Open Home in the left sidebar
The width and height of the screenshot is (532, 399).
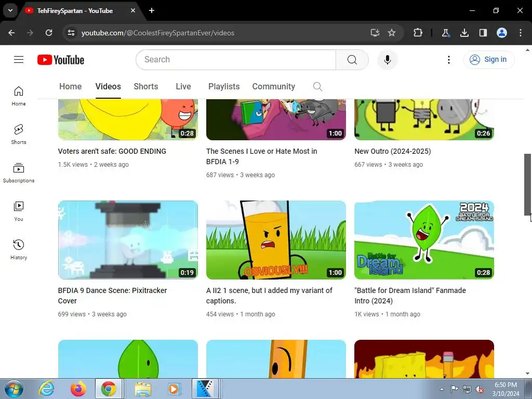19,96
